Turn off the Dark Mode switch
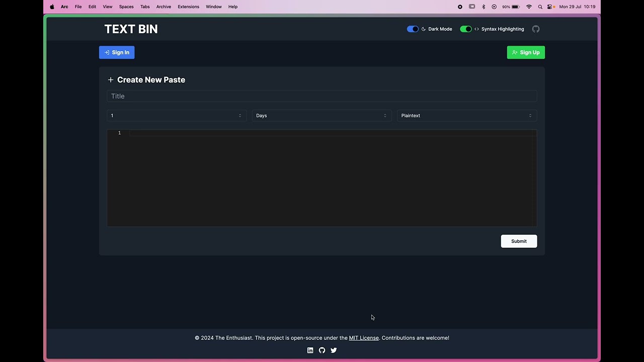The width and height of the screenshot is (644, 362). tap(413, 29)
